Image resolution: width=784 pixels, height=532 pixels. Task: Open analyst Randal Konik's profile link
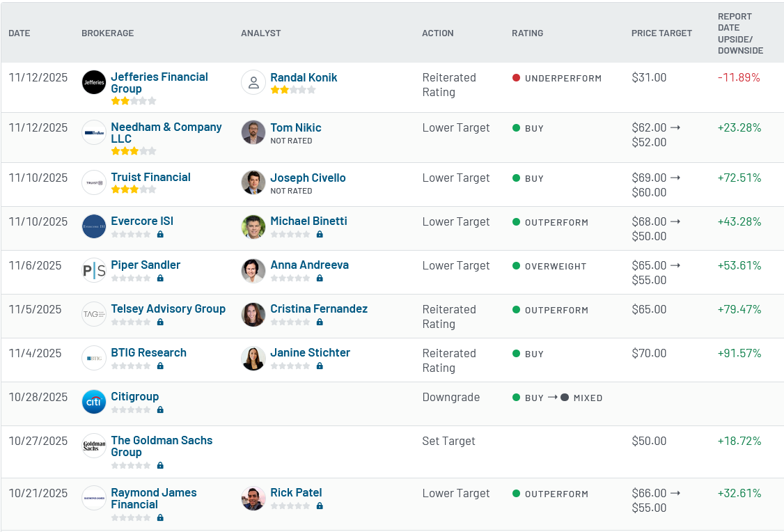[304, 77]
